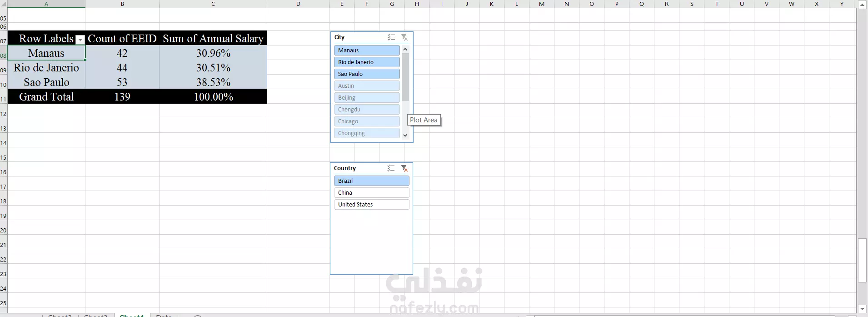
Task: Select Beijing in the City slicer
Action: (x=367, y=97)
